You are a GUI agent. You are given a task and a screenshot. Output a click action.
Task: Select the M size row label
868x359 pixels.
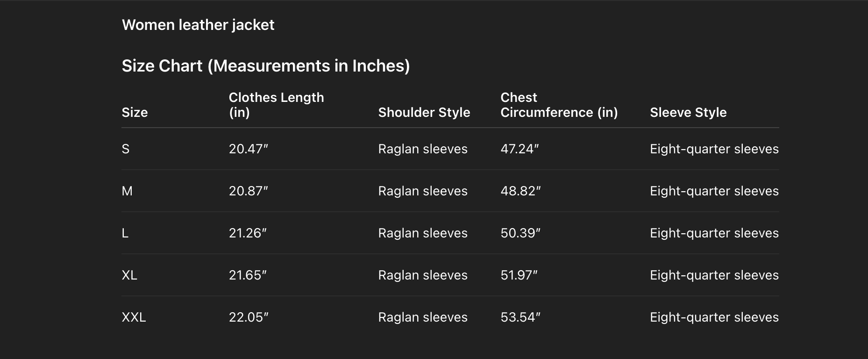coord(127,191)
